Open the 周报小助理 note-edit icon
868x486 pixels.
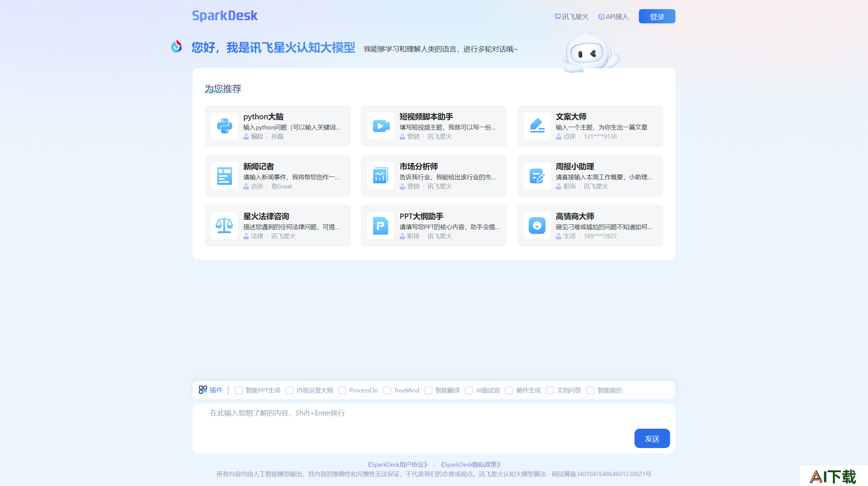tap(537, 176)
